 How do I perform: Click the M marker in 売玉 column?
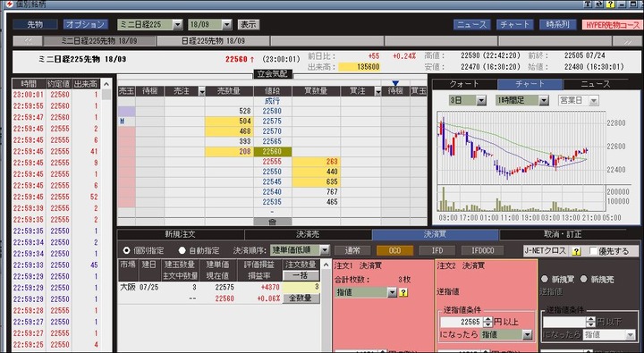click(122, 121)
